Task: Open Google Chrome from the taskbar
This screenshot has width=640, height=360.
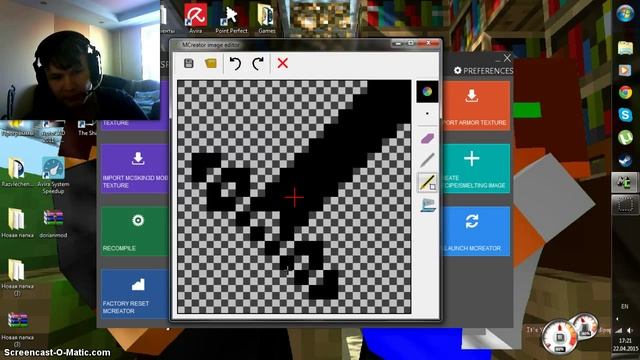Action: 625,93
